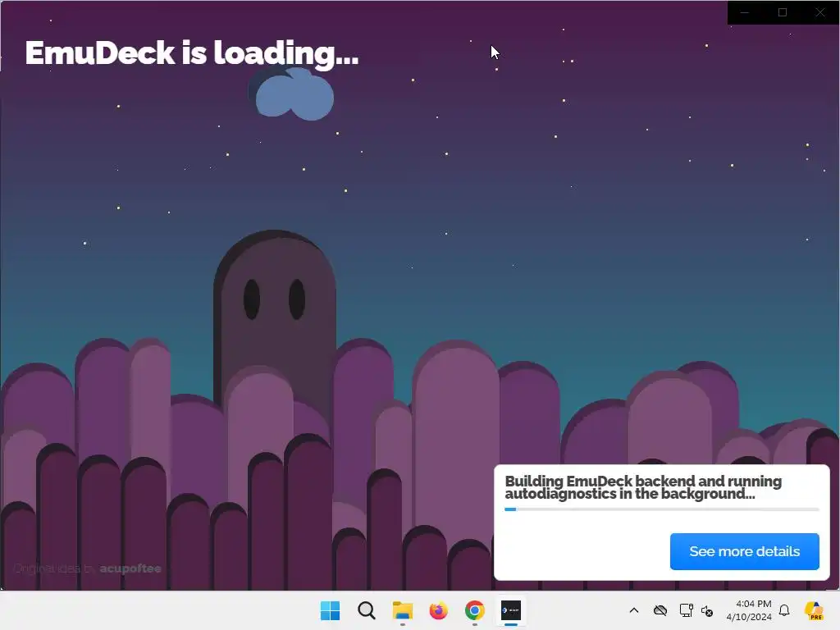Click the muted volume tray icon

[707, 610]
